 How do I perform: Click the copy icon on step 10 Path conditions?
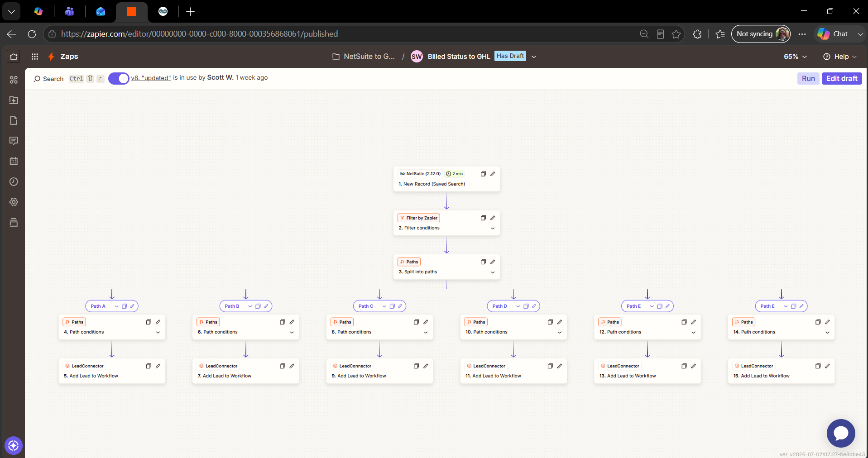pos(550,322)
